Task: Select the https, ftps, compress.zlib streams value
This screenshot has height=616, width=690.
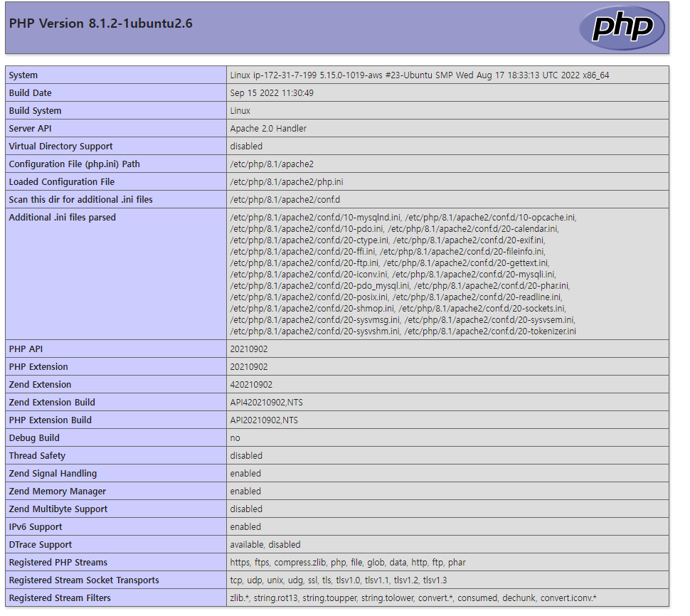Action: point(348,563)
